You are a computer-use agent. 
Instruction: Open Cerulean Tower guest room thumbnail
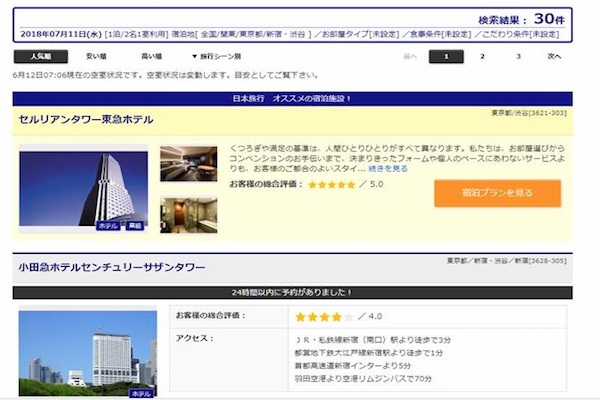[189, 164]
